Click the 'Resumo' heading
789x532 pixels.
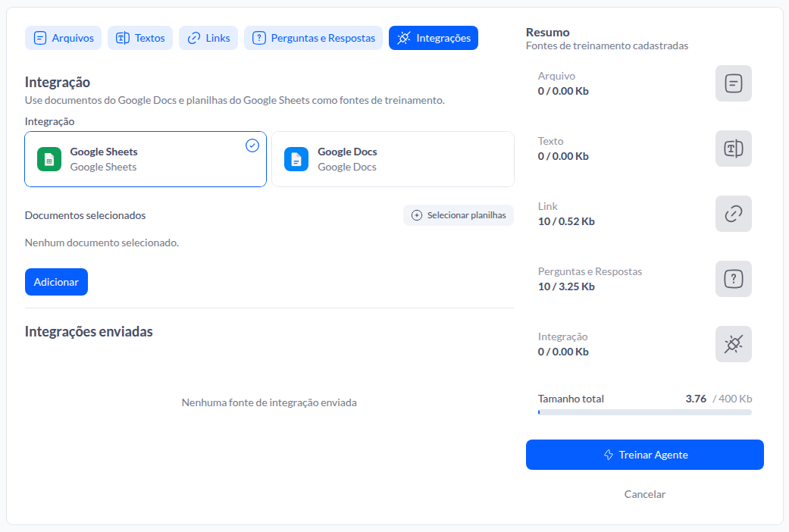tap(547, 33)
